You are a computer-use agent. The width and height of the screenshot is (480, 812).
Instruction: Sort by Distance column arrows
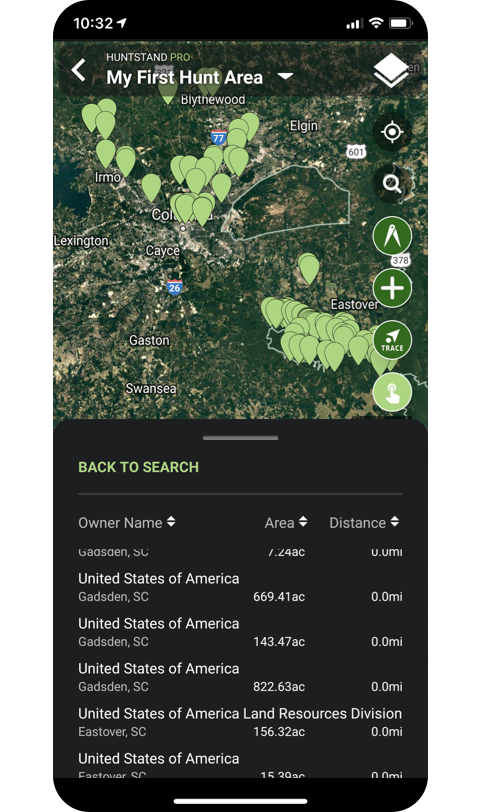point(395,522)
